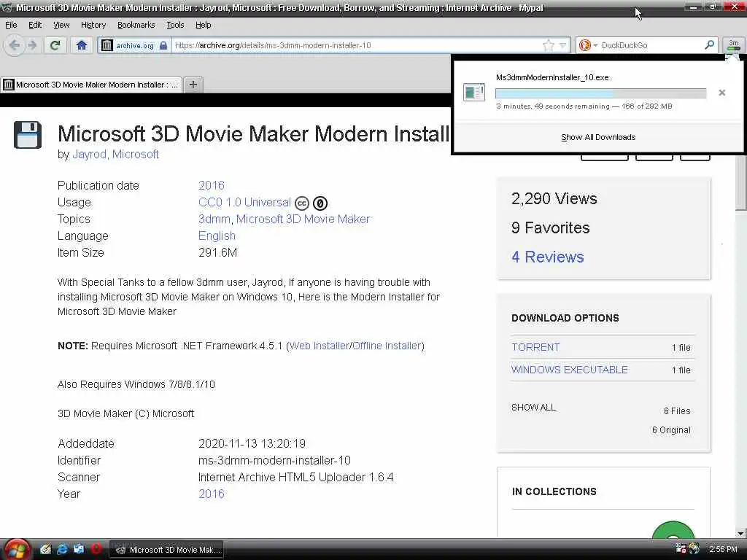747x560 pixels.
Task: Open the English language link
Action: click(217, 236)
